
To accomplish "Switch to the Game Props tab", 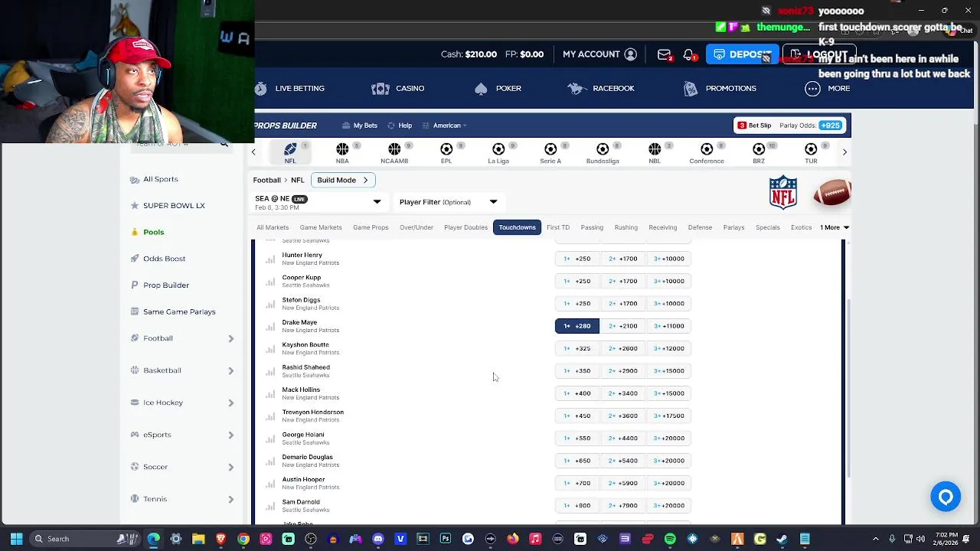I will coord(371,227).
